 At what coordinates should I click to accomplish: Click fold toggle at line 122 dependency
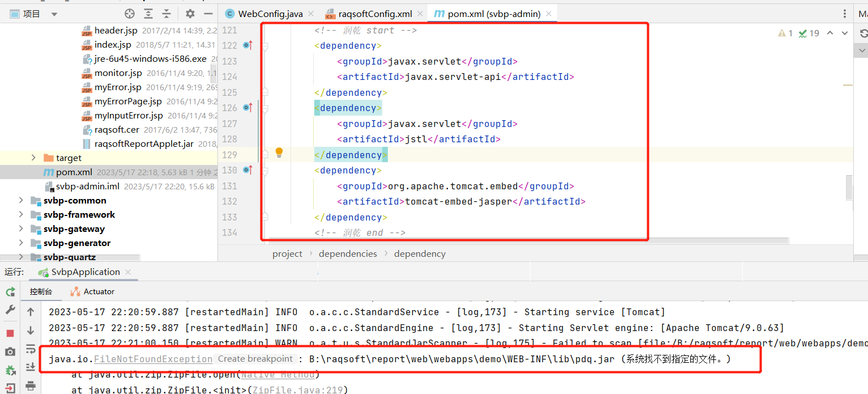[x=265, y=46]
